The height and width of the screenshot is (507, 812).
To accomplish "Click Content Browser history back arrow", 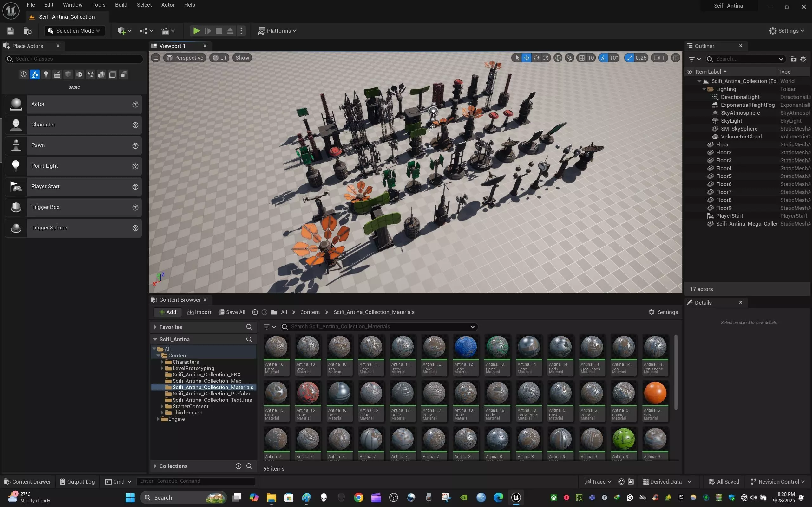I will [255, 312].
